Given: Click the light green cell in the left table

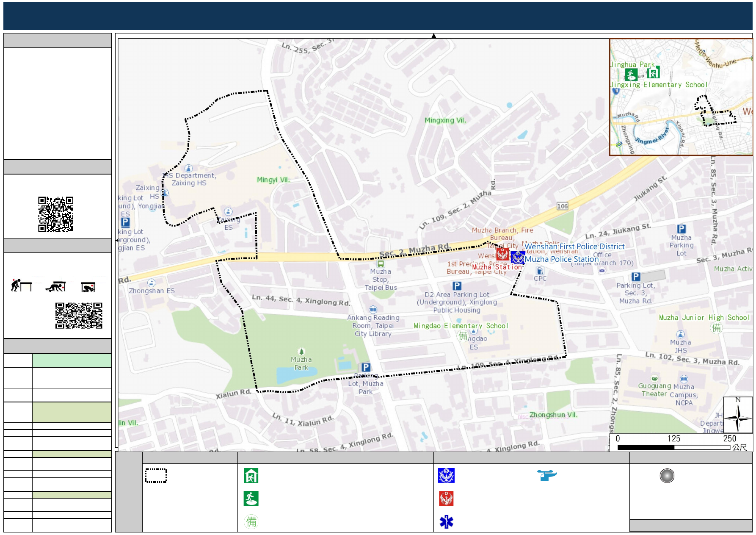Looking at the screenshot, I should [72, 360].
